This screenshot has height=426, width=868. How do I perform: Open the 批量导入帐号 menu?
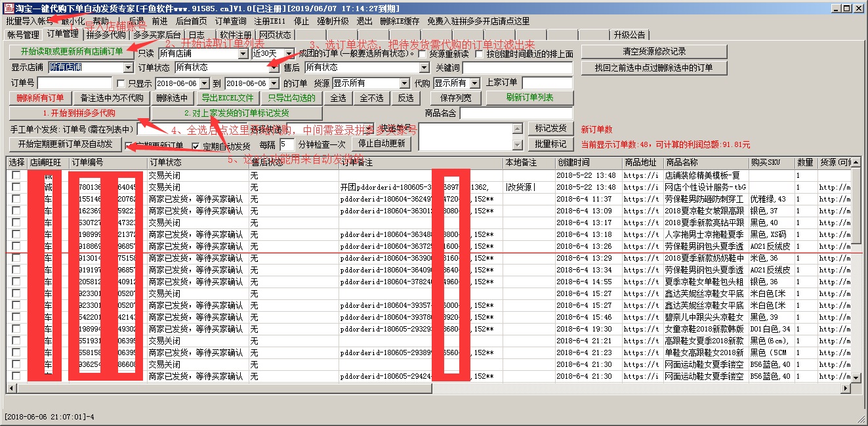point(29,21)
